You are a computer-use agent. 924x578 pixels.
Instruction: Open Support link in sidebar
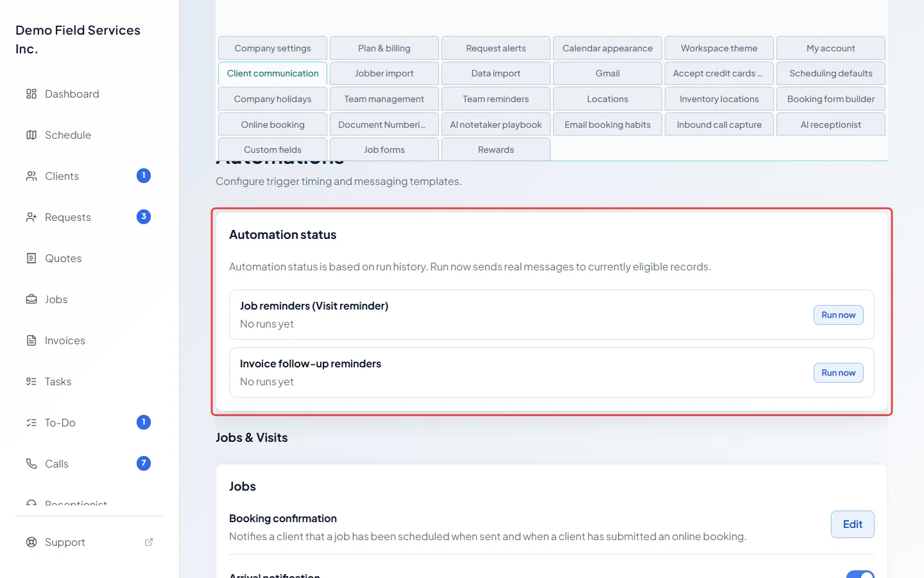click(90, 542)
